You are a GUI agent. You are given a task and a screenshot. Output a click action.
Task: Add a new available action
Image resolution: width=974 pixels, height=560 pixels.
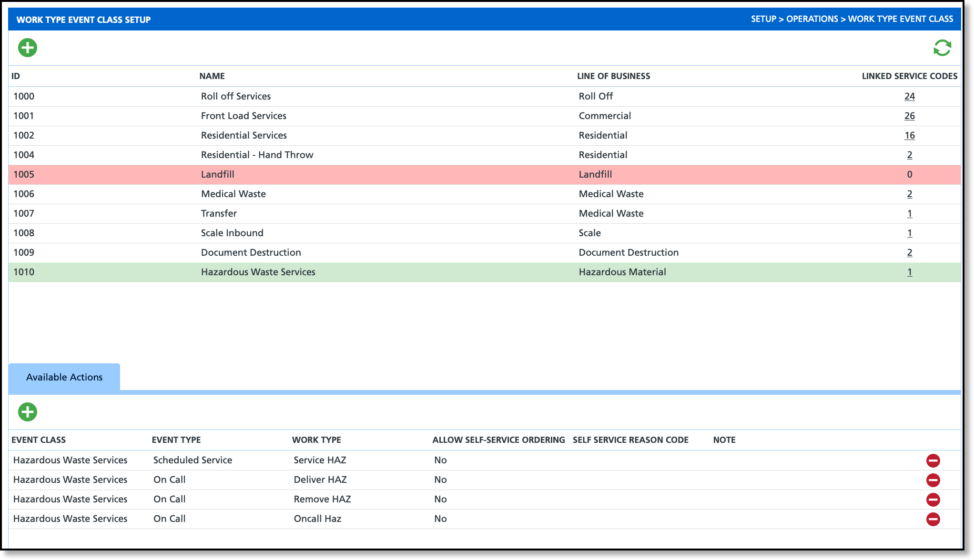coord(28,412)
